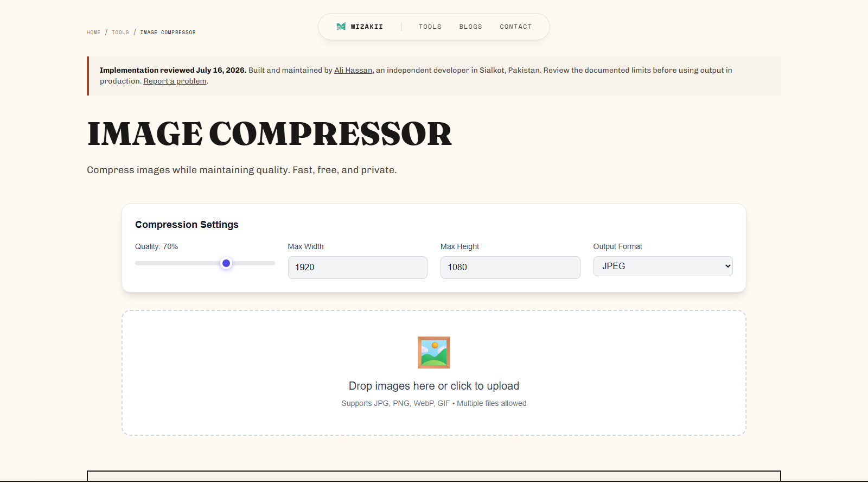Click the Max Height label
The height and width of the screenshot is (483, 868).
tap(459, 246)
